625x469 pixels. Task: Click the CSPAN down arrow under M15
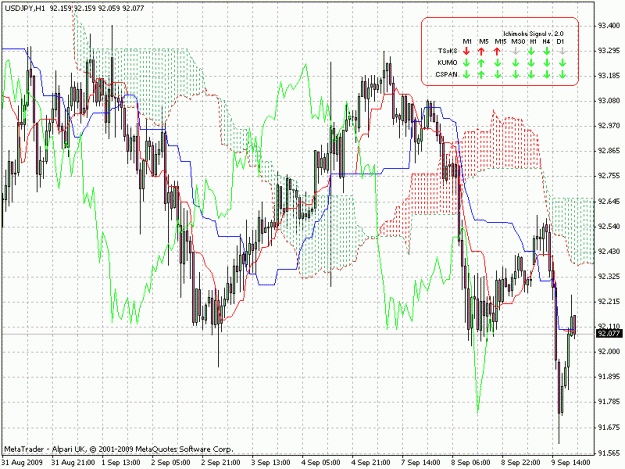point(497,75)
